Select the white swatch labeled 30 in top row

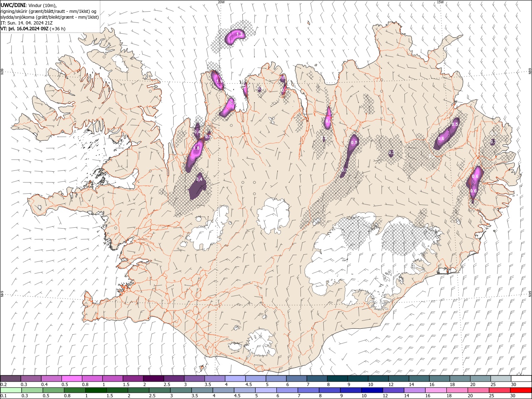(521, 379)
